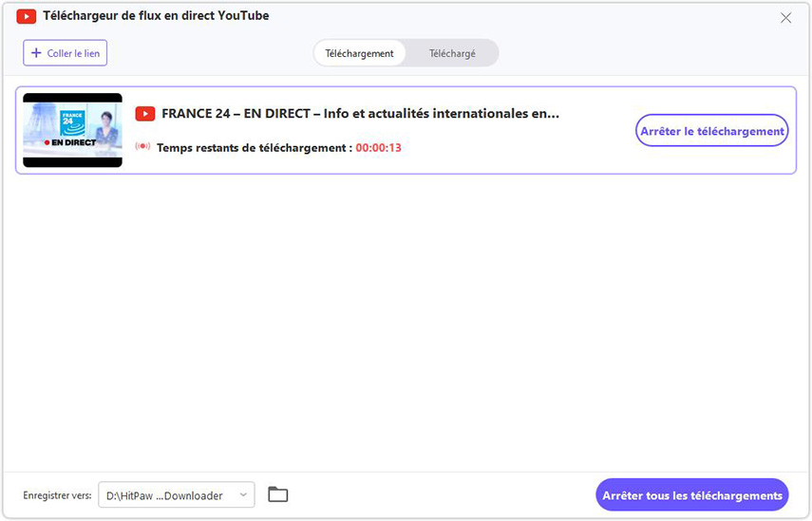Switch to the Téléchargement tab
812x521 pixels.
point(359,53)
